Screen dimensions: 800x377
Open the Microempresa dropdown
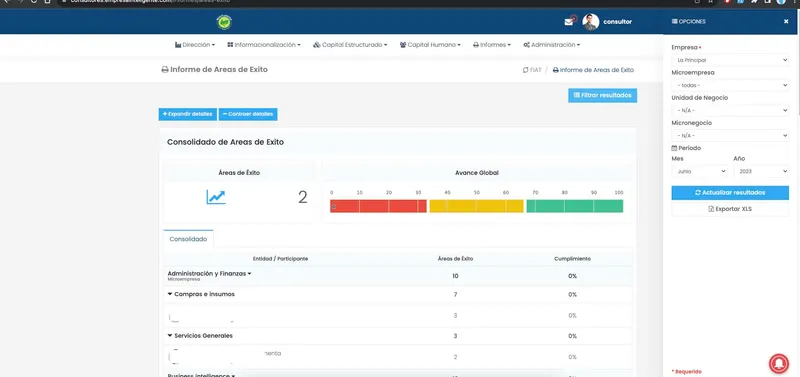pyautogui.click(x=730, y=85)
